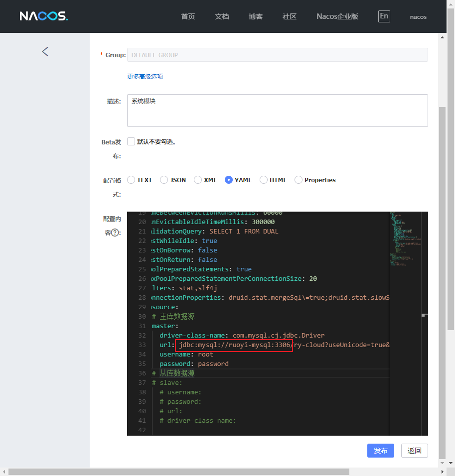Go back using the left arrow icon
The width and height of the screenshot is (455, 476).
(x=45, y=52)
